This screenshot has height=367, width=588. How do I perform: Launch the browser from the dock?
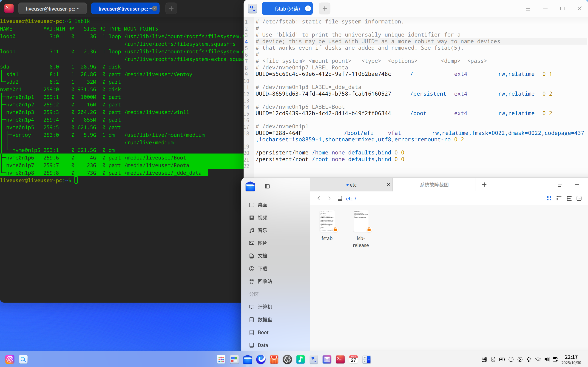click(x=261, y=359)
